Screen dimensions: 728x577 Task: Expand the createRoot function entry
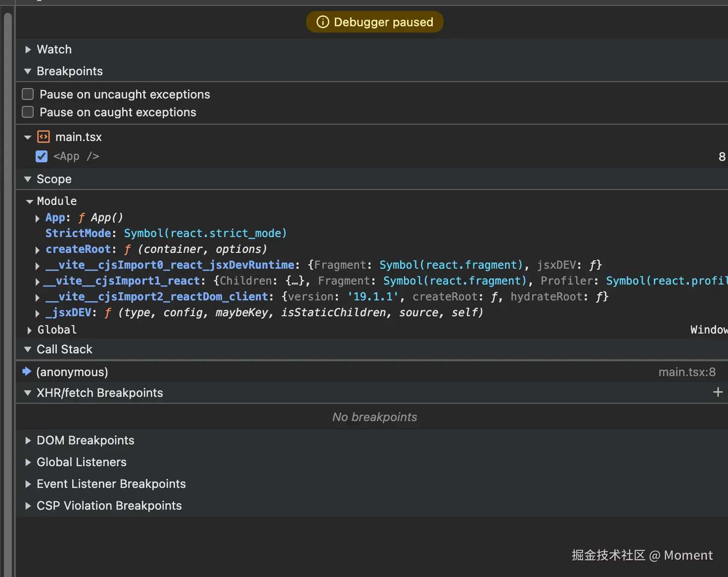(38, 250)
